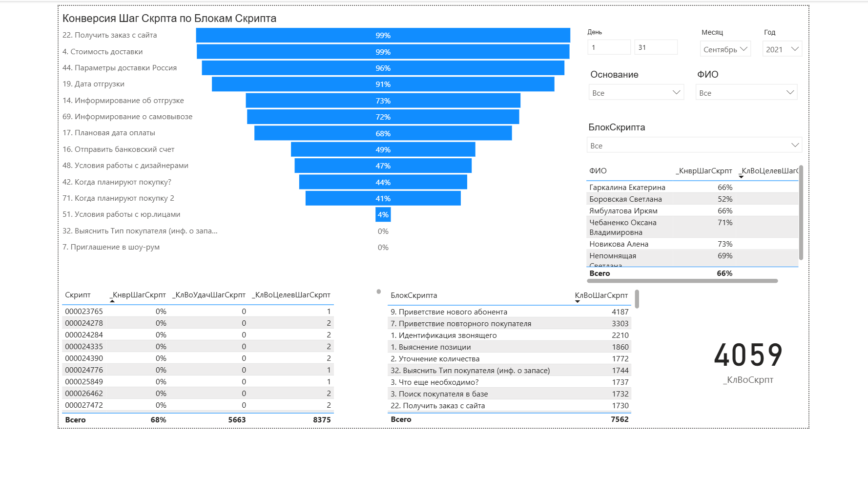This screenshot has height=481, width=868.
Task: Click the 4059 _КлВоСкрпт card
Action: [x=748, y=362]
